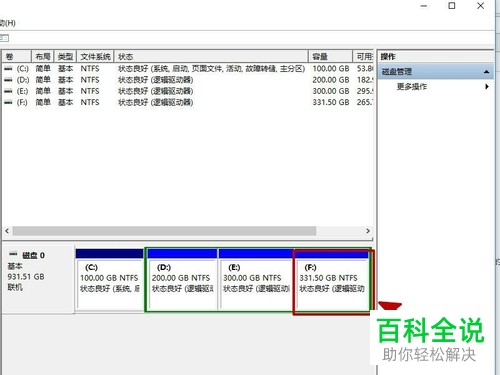500x375 pixels.
Task: Sort by the 文件系统 column header
Action: 95,56
